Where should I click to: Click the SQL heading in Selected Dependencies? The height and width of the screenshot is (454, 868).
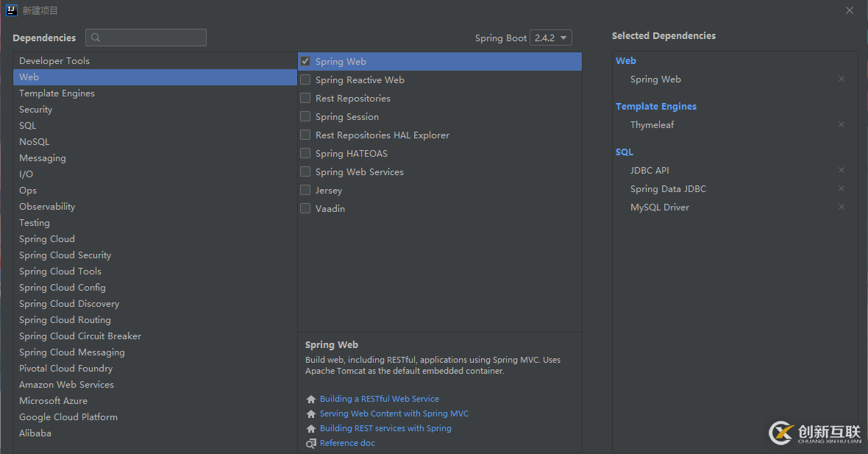(x=625, y=152)
